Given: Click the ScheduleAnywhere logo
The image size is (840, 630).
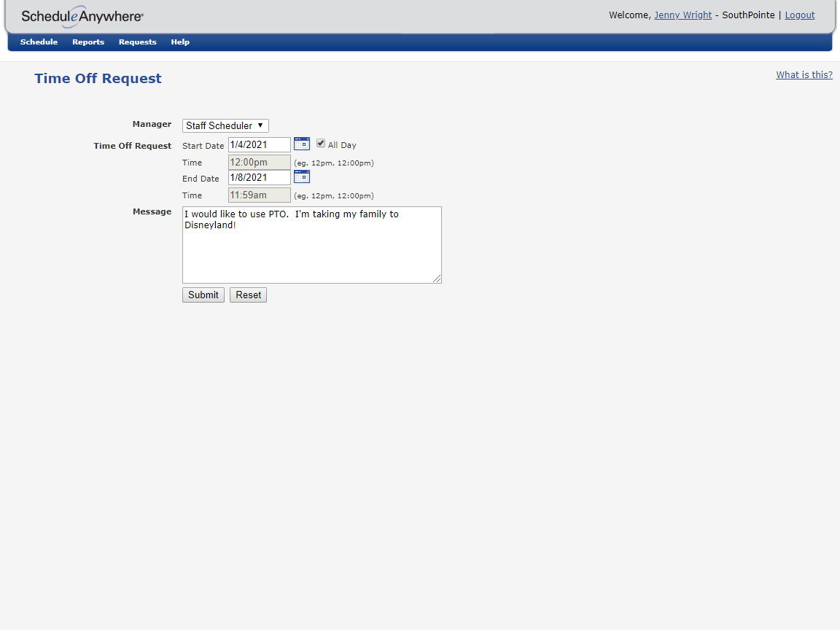Looking at the screenshot, I should [x=82, y=17].
